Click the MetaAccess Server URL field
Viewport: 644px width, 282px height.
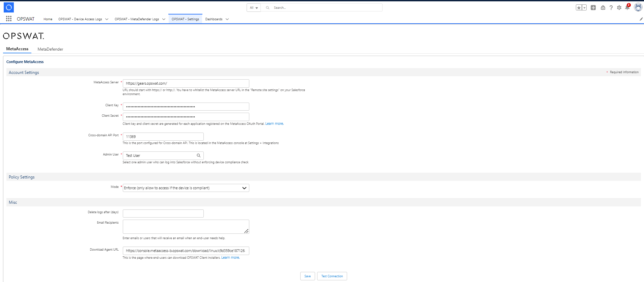coord(186,83)
